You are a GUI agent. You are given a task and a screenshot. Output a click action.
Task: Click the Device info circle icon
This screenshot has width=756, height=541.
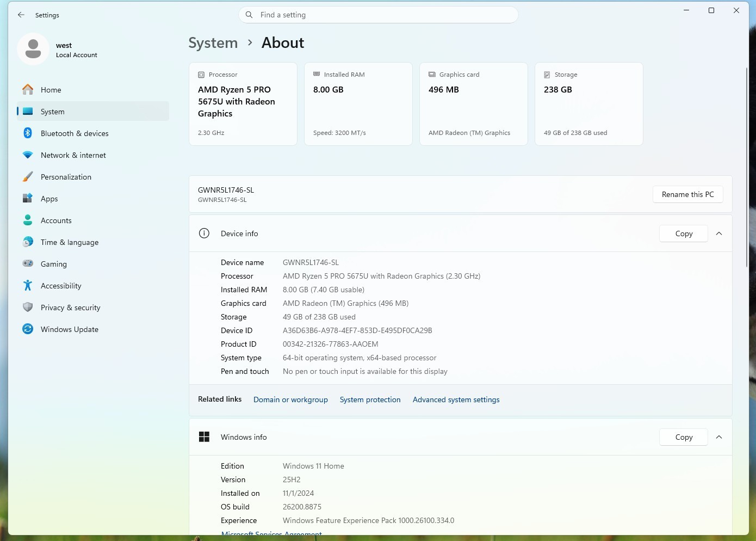[204, 233]
